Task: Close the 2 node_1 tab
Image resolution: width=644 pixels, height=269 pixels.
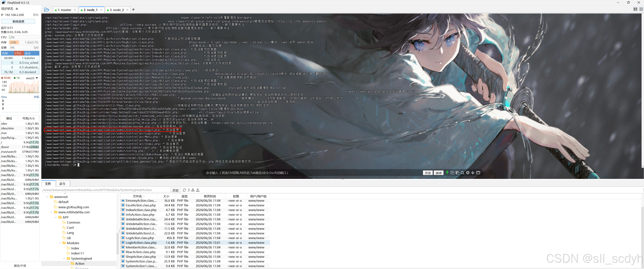Action: click(x=101, y=10)
